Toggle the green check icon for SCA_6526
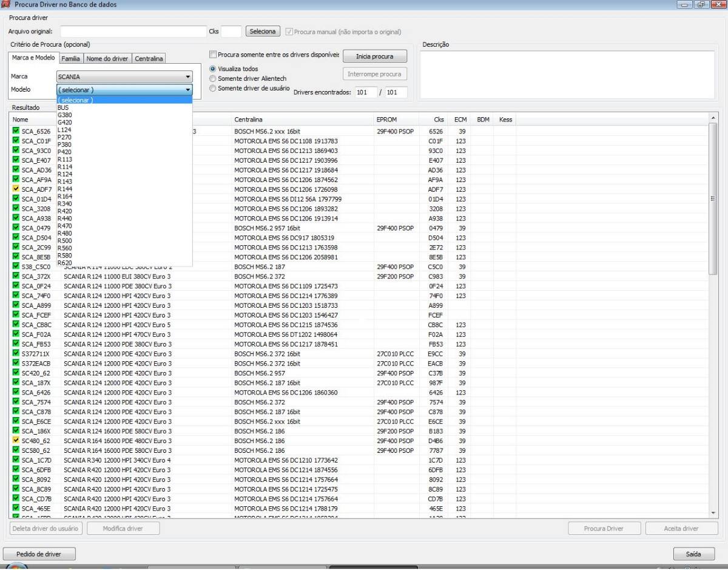Image resolution: width=728 pixels, height=570 pixels. pyautogui.click(x=16, y=131)
